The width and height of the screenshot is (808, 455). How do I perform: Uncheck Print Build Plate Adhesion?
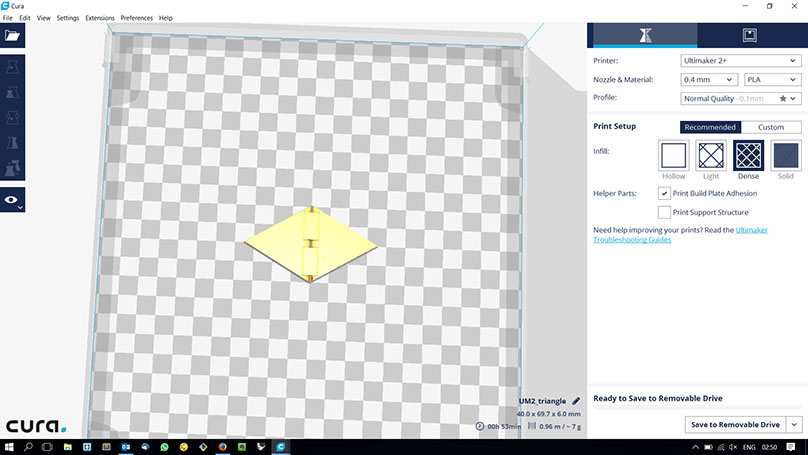(x=664, y=193)
